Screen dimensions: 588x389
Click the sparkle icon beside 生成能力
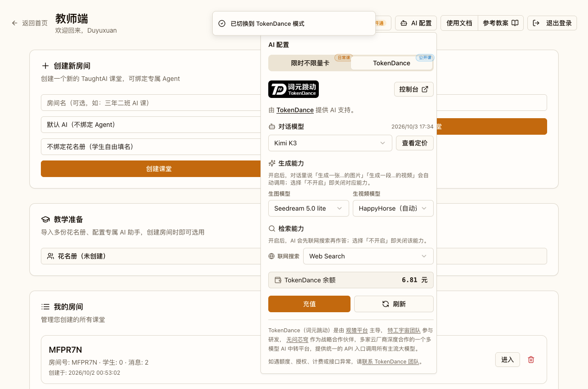272,163
